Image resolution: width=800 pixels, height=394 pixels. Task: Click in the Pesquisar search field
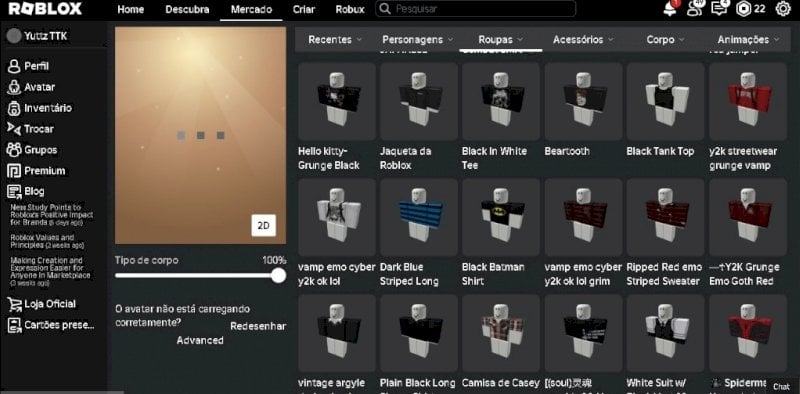click(x=476, y=9)
